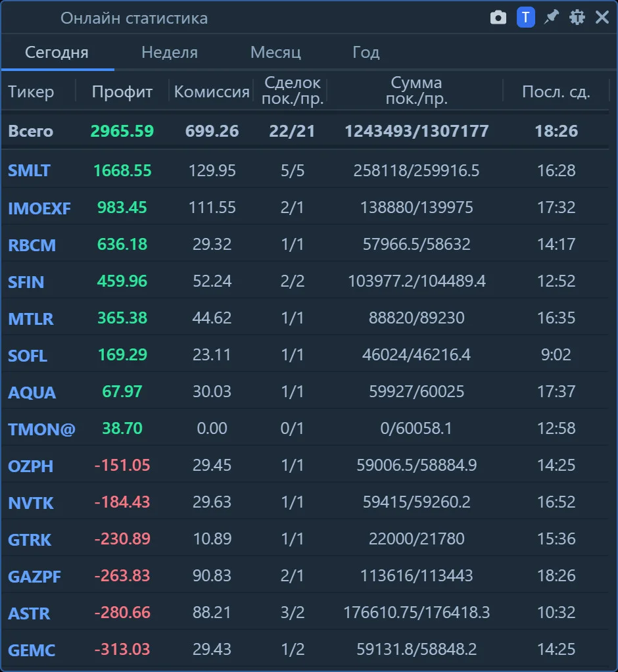Toggle the blue T mode button
The width and height of the screenshot is (618, 672).
(525, 18)
